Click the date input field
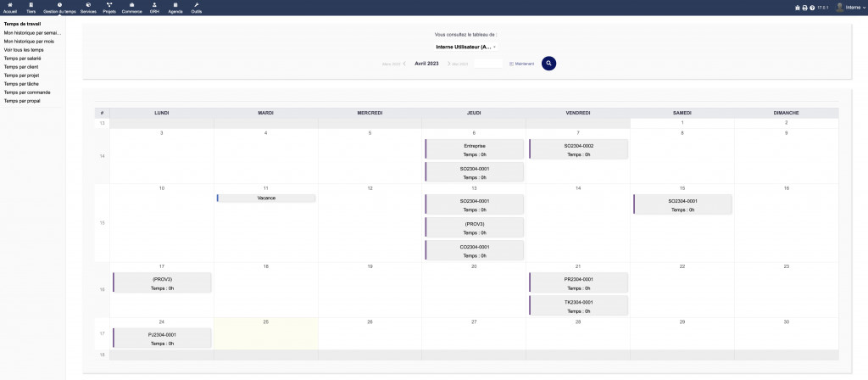This screenshot has width=868, height=380. tap(488, 64)
